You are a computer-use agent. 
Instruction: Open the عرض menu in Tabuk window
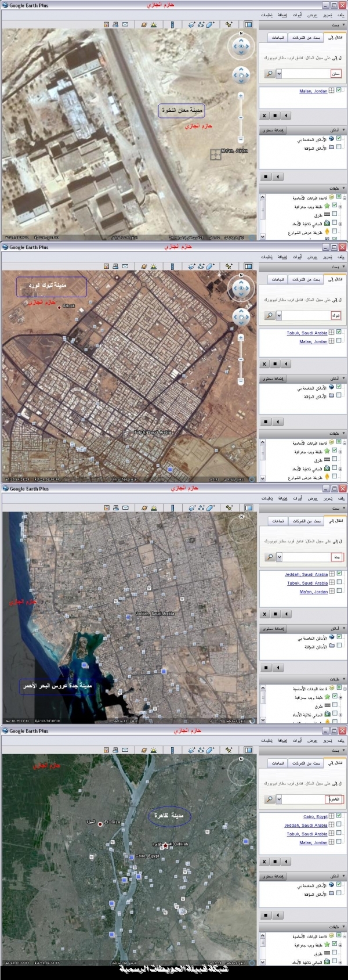tap(312, 257)
